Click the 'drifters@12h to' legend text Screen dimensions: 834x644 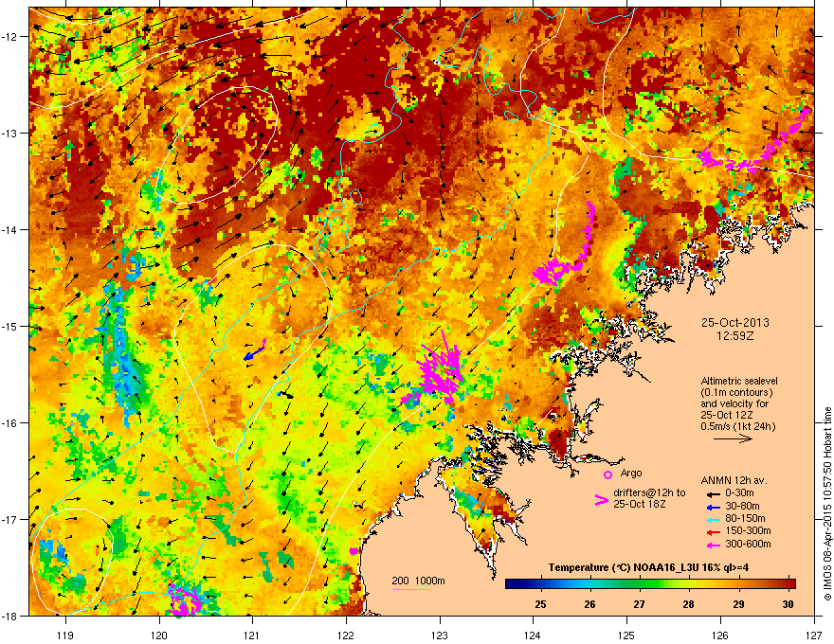click(649, 493)
